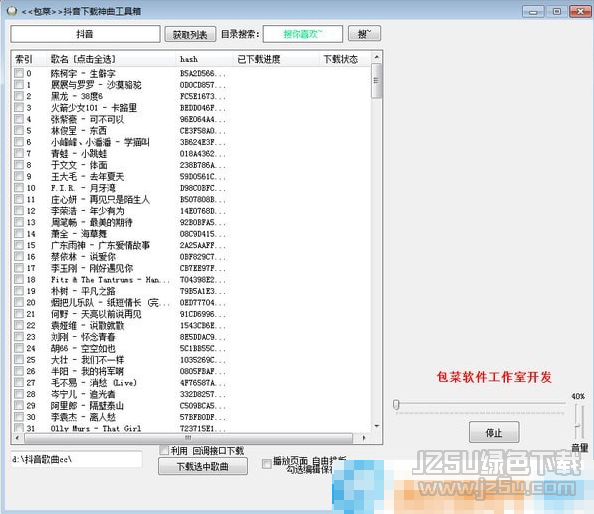Select song 胡66 - 空空如也
The height and width of the screenshot is (514, 594).
tap(83, 348)
